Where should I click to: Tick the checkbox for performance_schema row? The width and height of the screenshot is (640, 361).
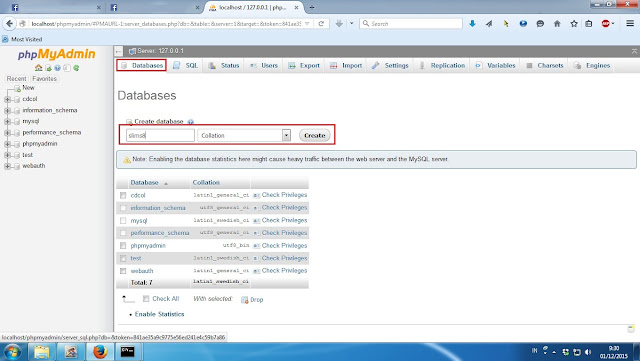(123, 233)
